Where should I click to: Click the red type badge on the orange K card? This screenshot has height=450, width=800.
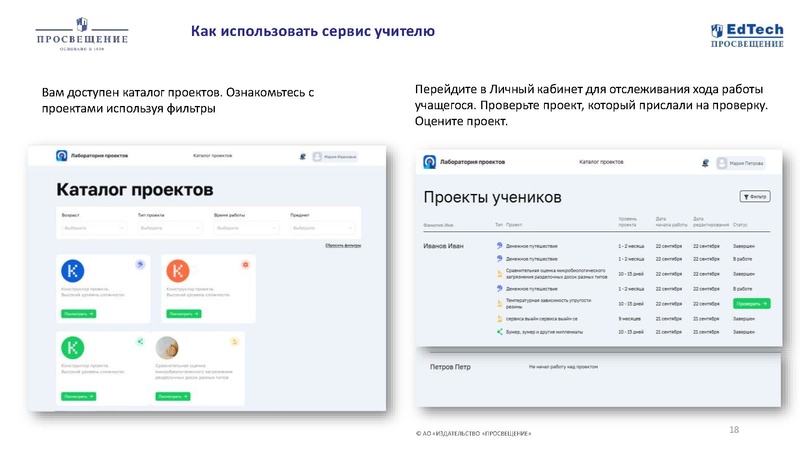pyautogui.click(x=245, y=264)
